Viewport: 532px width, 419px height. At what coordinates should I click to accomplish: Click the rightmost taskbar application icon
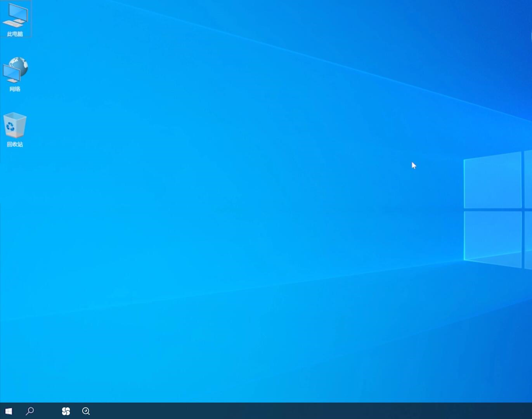coord(86,411)
